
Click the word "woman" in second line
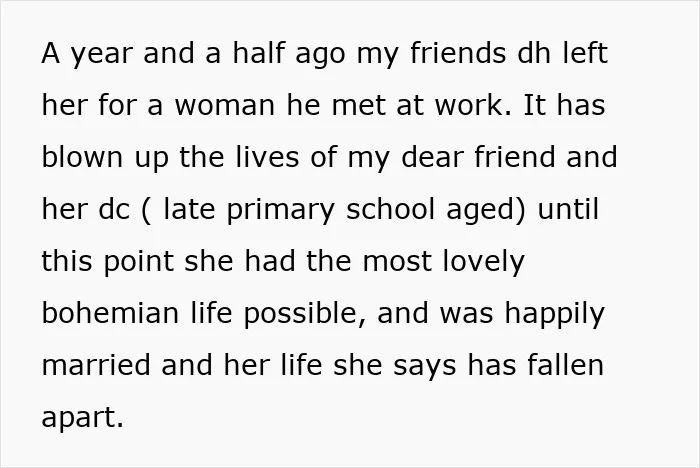[224, 105]
